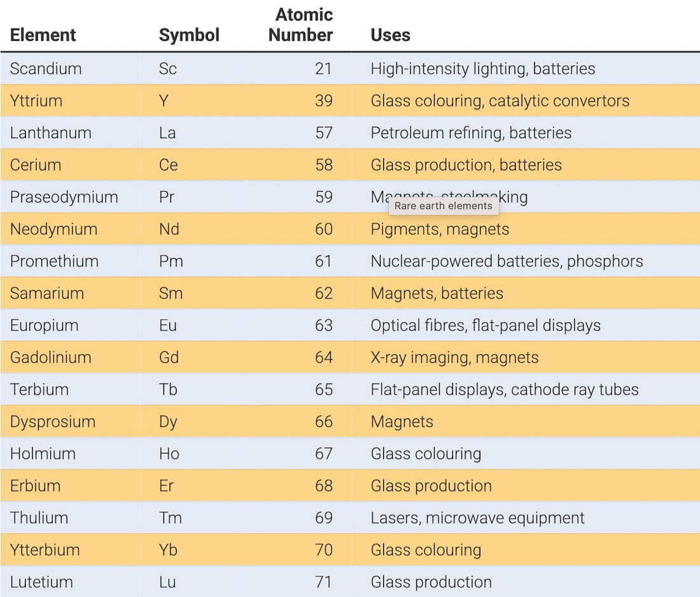The width and height of the screenshot is (700, 597).
Task: Click the X-ray imaging, magnets cell
Action: (x=454, y=358)
